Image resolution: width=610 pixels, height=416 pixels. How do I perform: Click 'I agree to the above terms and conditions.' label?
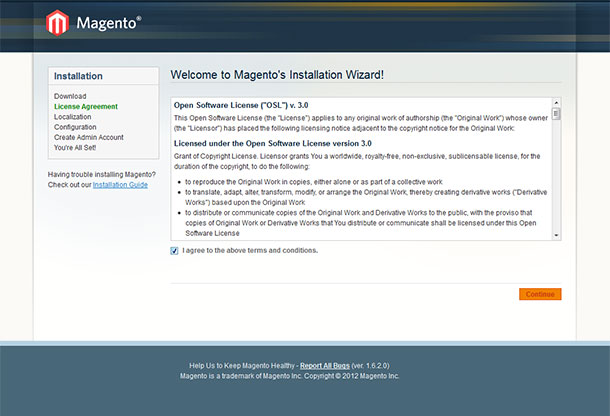[250, 250]
